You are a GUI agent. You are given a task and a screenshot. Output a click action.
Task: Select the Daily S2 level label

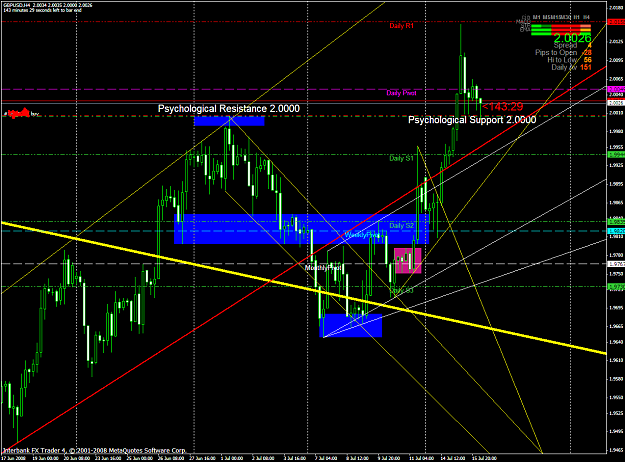pos(401,226)
